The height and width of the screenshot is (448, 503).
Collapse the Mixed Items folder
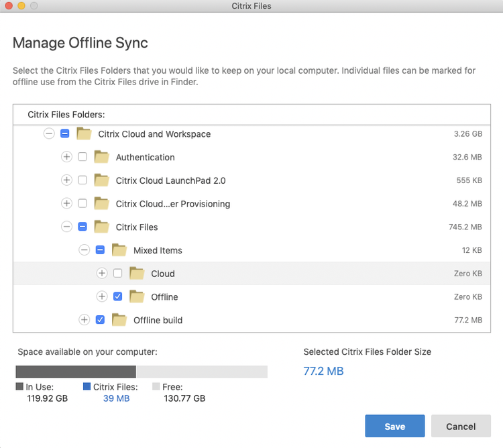85,249
